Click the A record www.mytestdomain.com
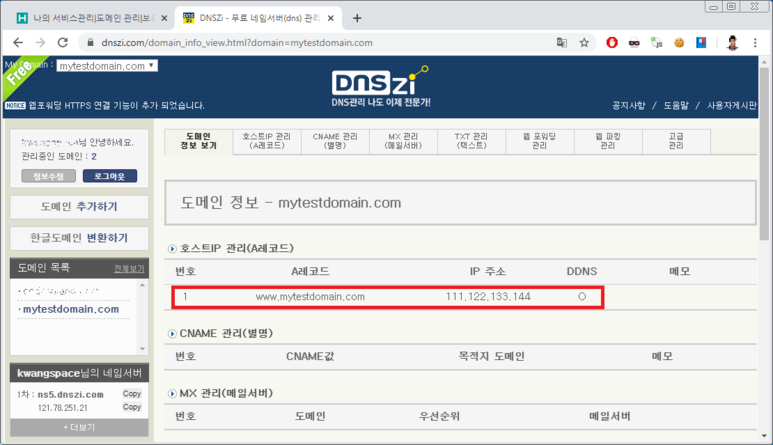The width and height of the screenshot is (773, 445). [310, 297]
